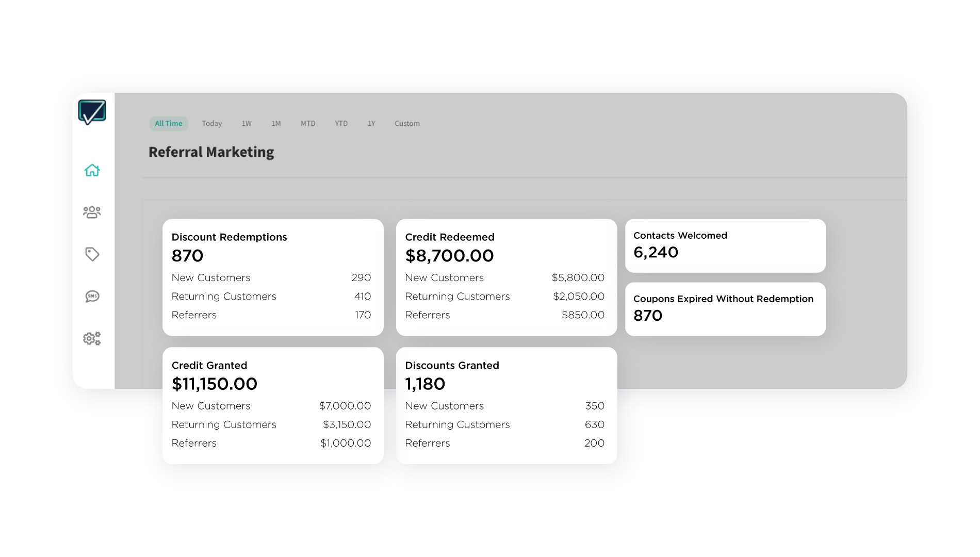Screen dimensions: 980x557
Task: Click the Referral Marketing page heading
Action: point(211,152)
